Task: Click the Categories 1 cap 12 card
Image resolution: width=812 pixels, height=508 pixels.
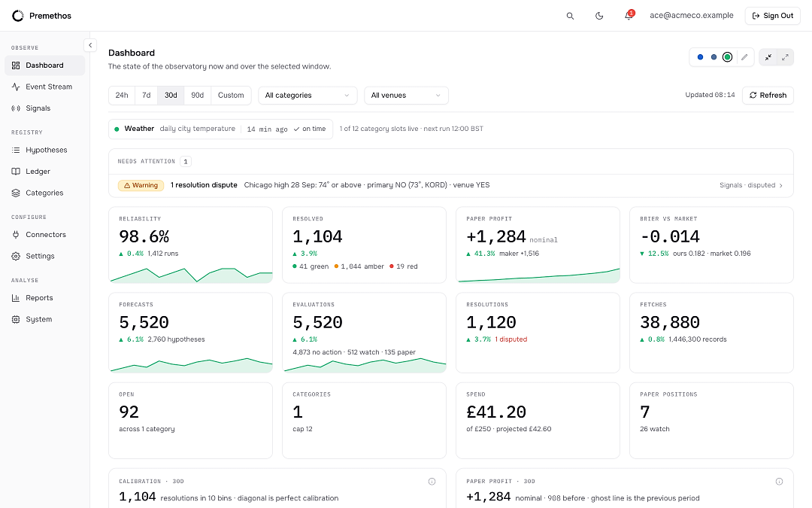Action: (364, 421)
